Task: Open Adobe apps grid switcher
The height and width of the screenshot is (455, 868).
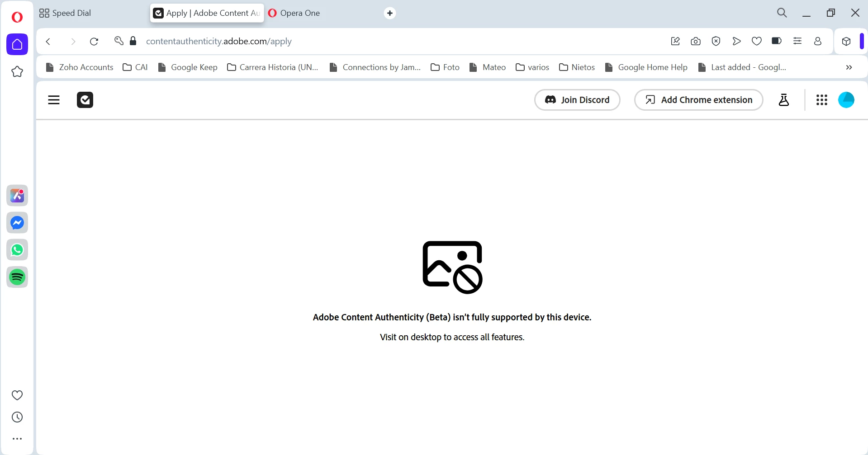Action: pyautogui.click(x=822, y=100)
